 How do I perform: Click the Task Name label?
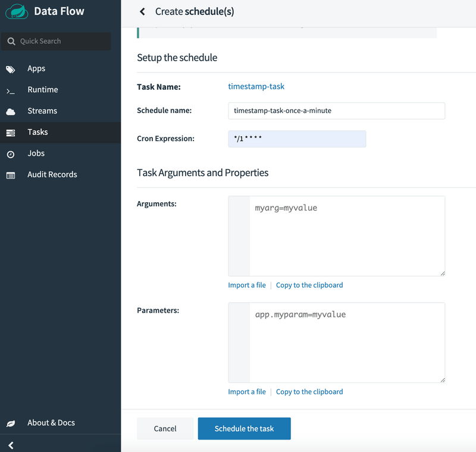click(x=159, y=87)
